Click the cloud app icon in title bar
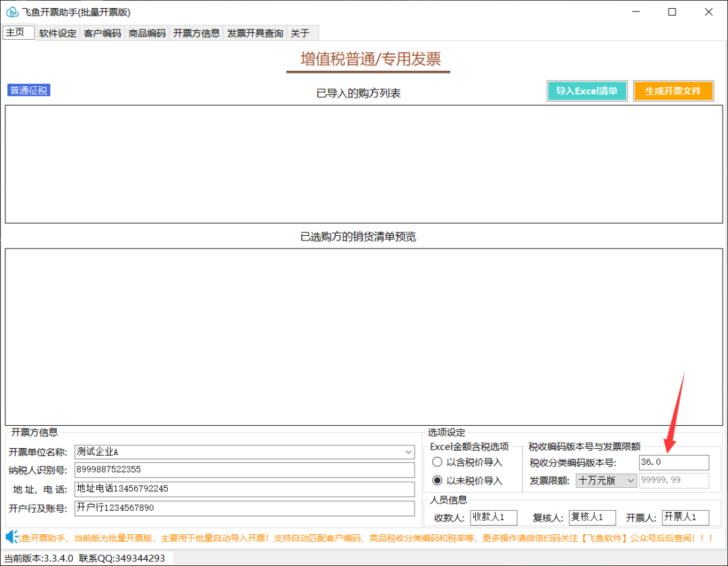 (13, 12)
